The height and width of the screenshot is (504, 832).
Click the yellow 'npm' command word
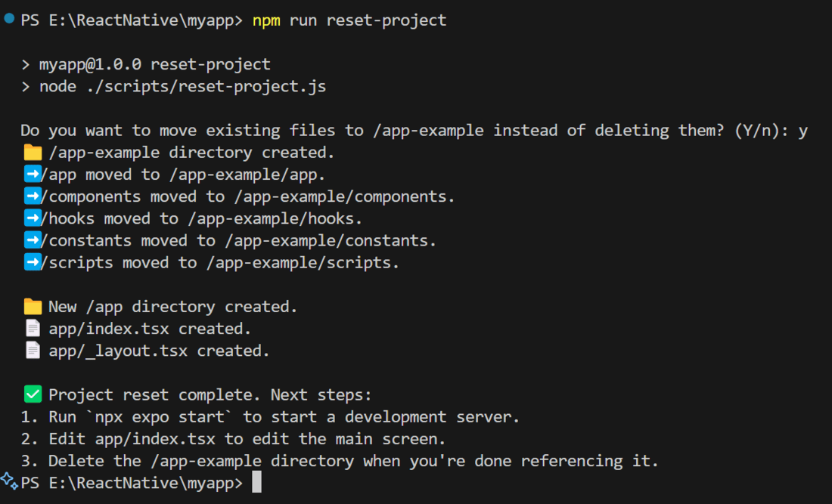pyautogui.click(x=266, y=20)
